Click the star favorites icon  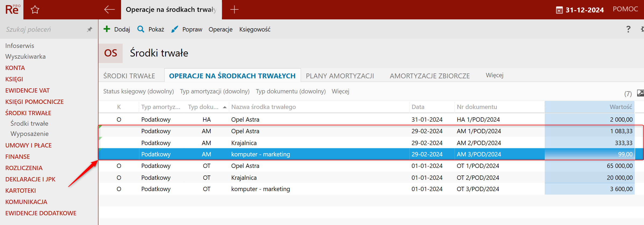[35, 10]
